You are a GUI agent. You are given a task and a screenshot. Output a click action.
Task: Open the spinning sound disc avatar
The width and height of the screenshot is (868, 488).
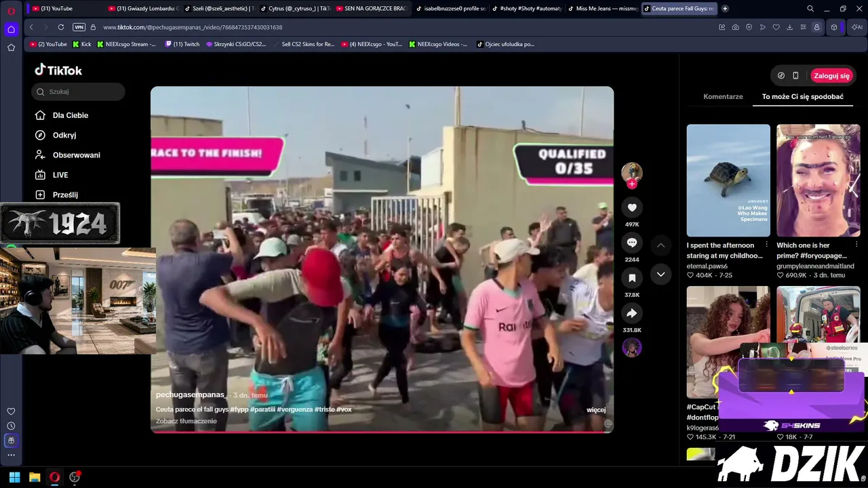pos(632,348)
